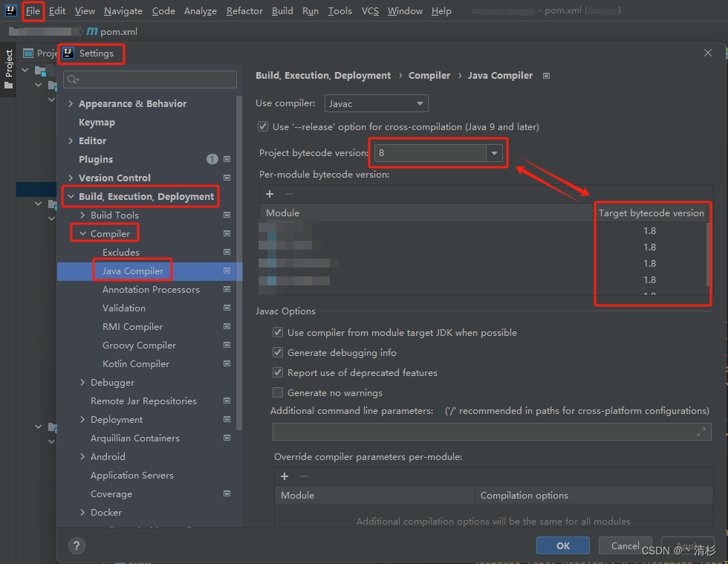The image size is (728, 564).
Task: Click project-level icon beside RMI Compiler
Action: (x=227, y=326)
